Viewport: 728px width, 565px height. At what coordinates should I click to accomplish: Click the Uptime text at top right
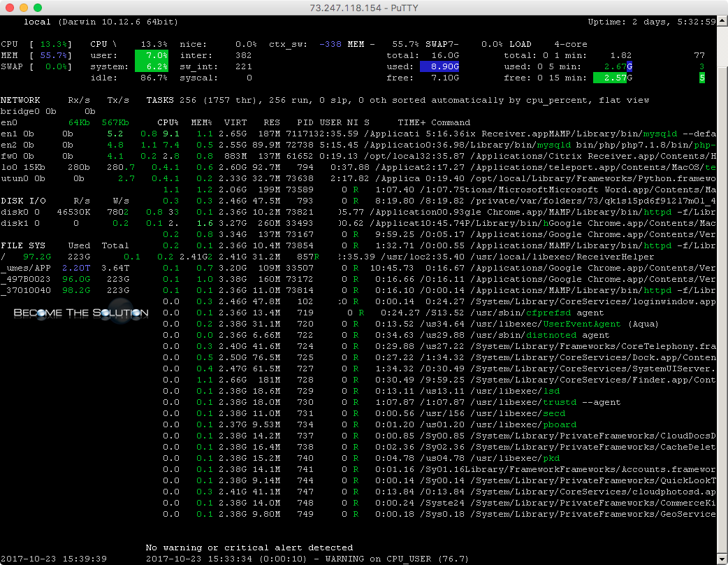click(x=652, y=22)
